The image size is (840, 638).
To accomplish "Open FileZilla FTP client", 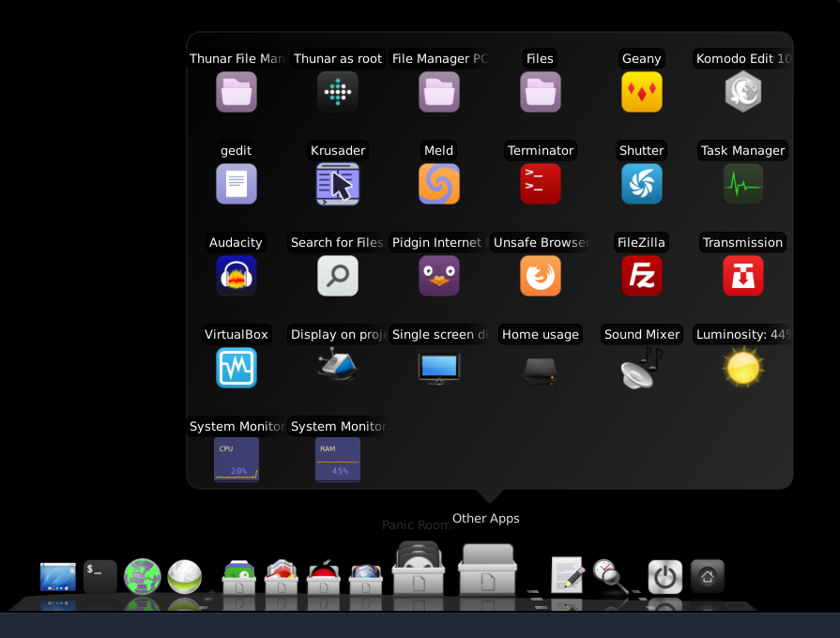I will 642,276.
